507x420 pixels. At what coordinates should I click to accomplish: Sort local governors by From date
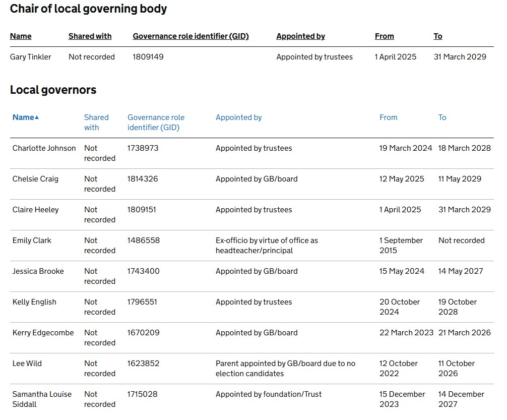tap(389, 117)
